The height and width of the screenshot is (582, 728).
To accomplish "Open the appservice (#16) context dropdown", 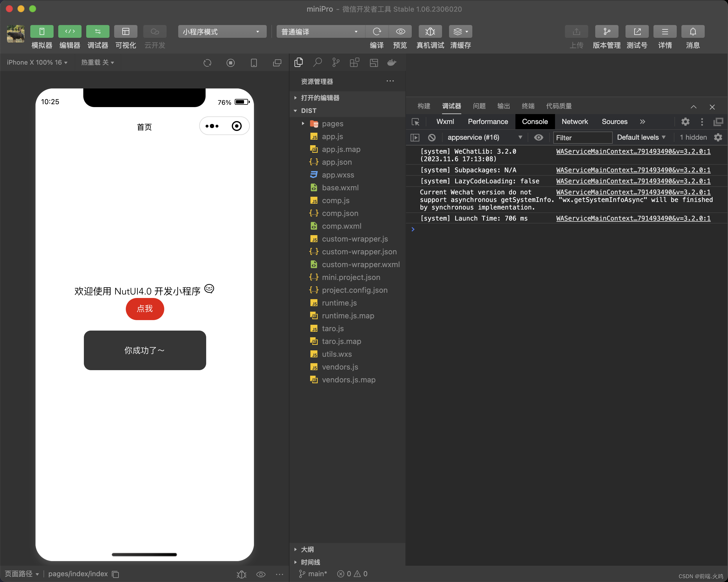I will coord(485,137).
